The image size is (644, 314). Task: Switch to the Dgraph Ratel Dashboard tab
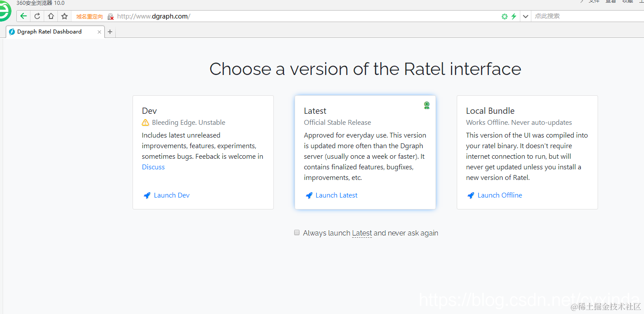tap(49, 32)
